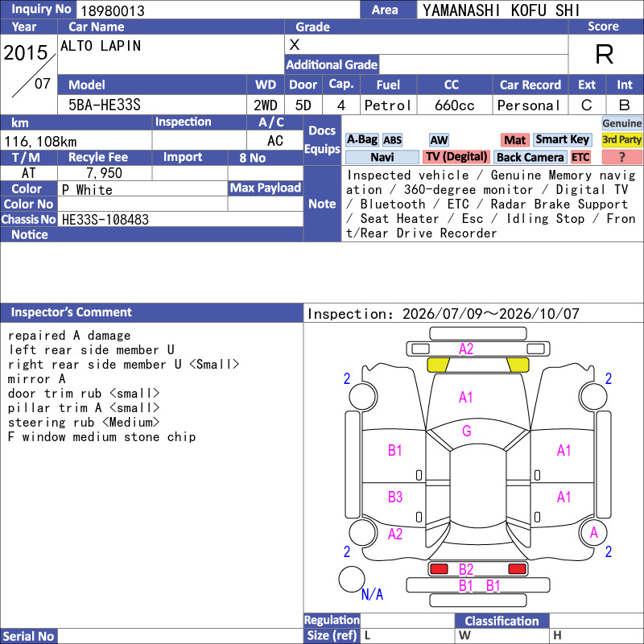Click the Inquiry No 18980013 field
Viewport: 644px width, 644px height.
[217, 10]
